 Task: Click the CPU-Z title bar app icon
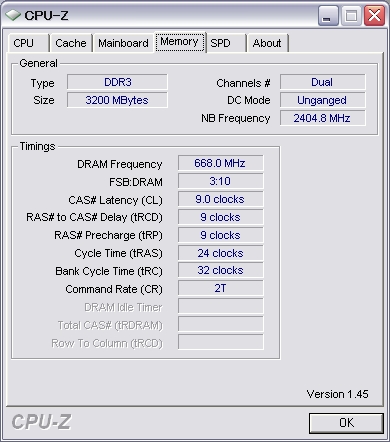pyautogui.click(x=13, y=15)
